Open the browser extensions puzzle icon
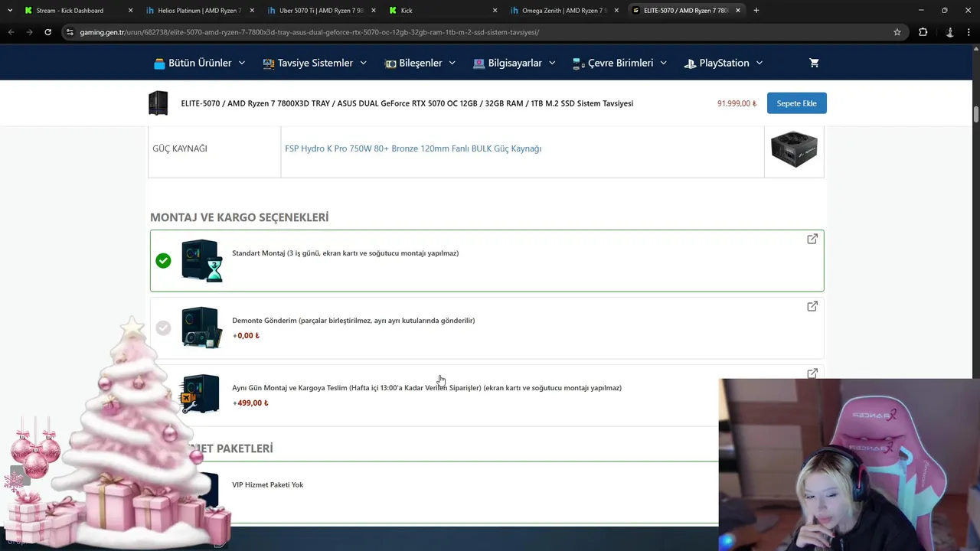980x551 pixels. point(923,32)
